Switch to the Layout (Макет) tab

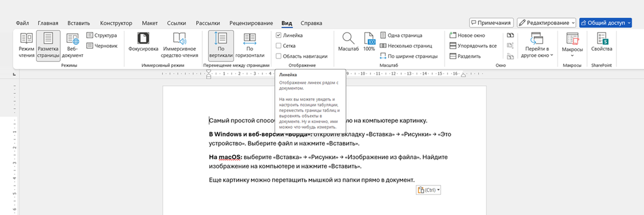pyautogui.click(x=150, y=23)
